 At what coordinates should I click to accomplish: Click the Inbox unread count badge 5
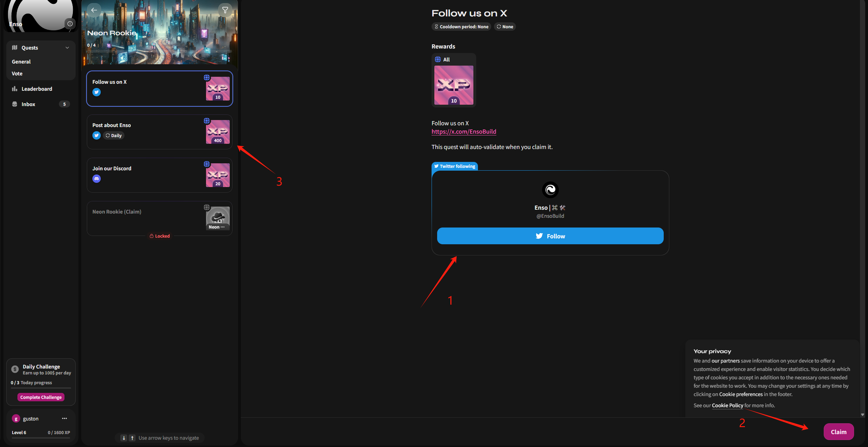pyautogui.click(x=64, y=104)
